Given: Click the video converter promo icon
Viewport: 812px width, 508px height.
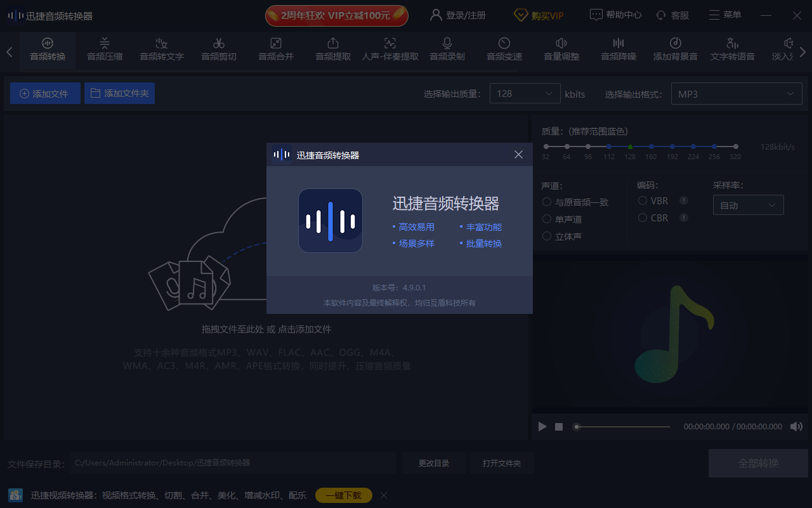Looking at the screenshot, I should coord(16,495).
